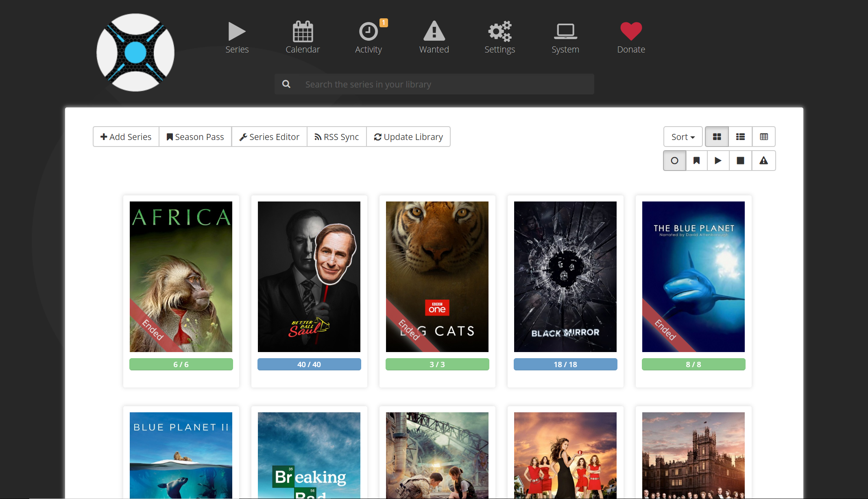Viewport: 868px width, 499px height.
Task: Filter by continuing play icon
Action: 718,161
